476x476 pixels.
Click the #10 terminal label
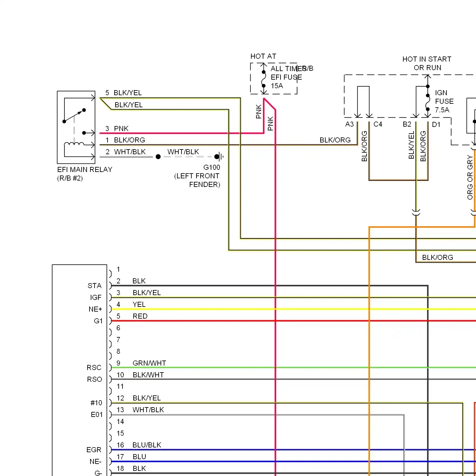(96, 403)
